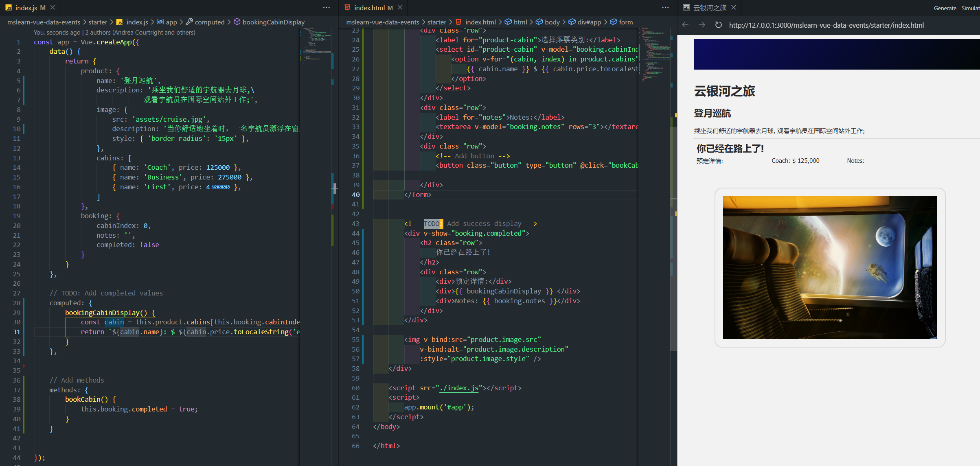Focus the preview URL address field
The height and width of the screenshot is (466, 980).
click(826, 25)
